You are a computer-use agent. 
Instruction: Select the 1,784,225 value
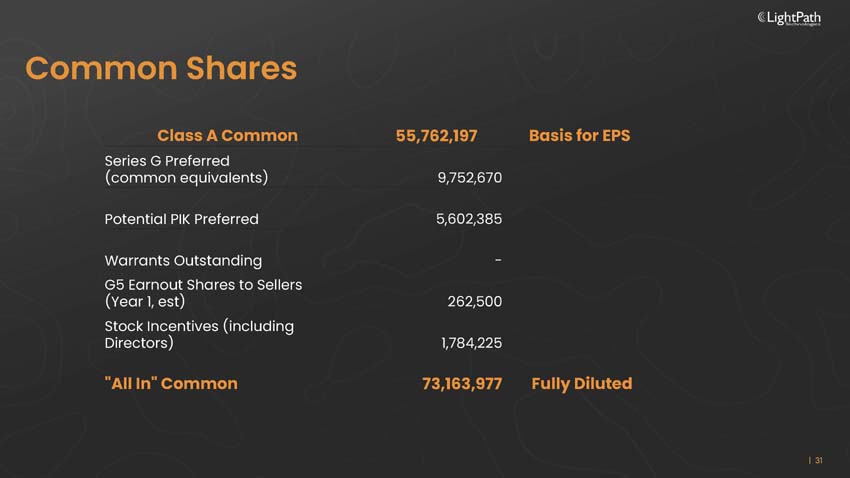pos(471,343)
